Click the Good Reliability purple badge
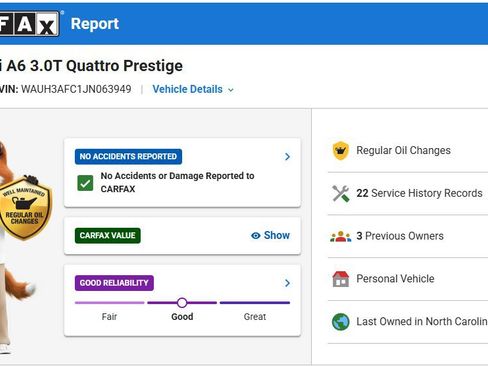The image size is (488, 366). [x=114, y=283]
